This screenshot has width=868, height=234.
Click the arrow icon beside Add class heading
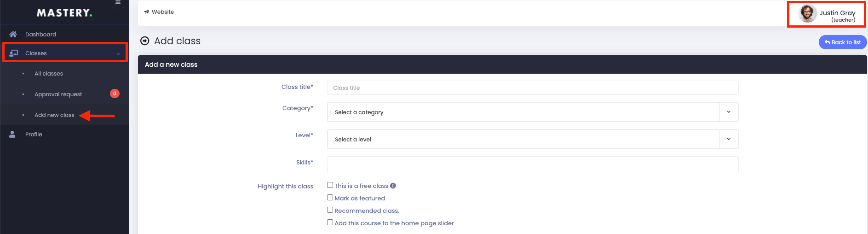pos(145,41)
